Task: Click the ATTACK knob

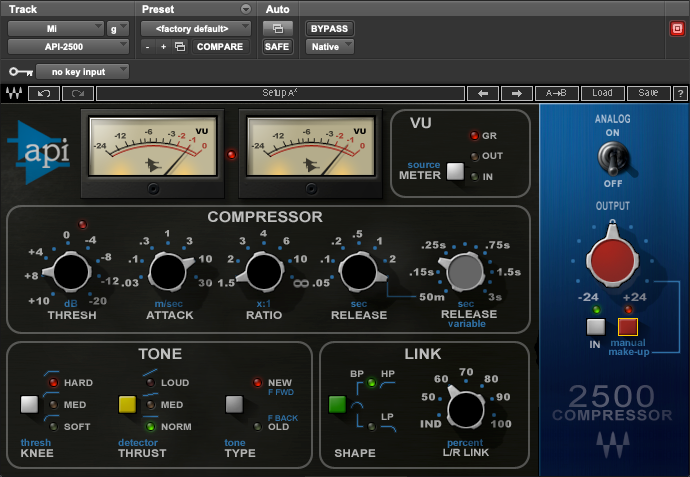Action: click(169, 272)
